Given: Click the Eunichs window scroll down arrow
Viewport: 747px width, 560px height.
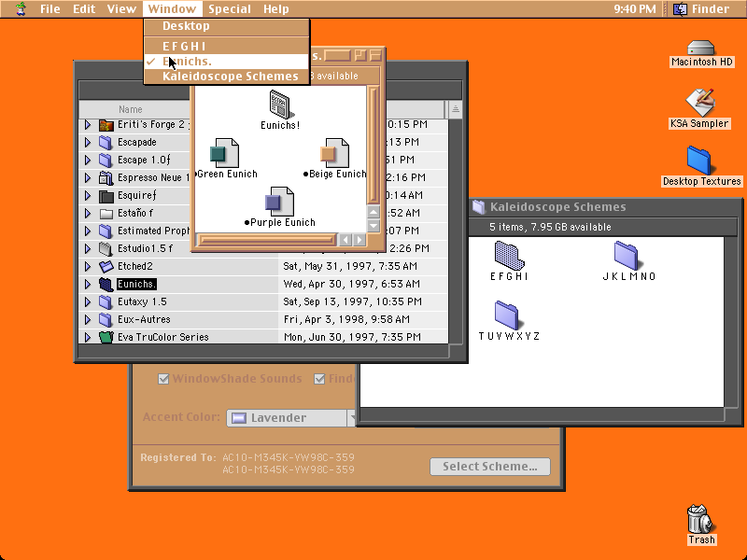Looking at the screenshot, I should click(373, 225).
